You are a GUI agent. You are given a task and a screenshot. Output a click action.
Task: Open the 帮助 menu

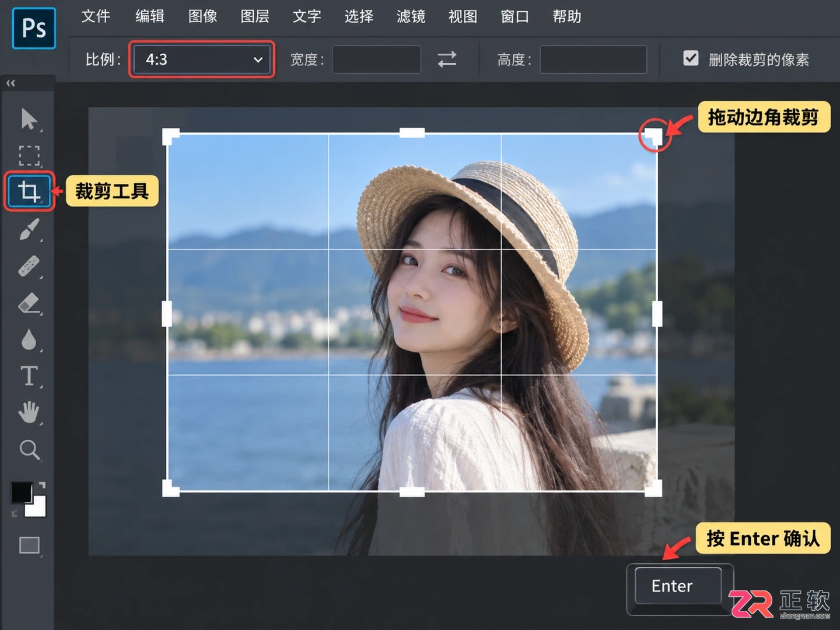coord(567,16)
